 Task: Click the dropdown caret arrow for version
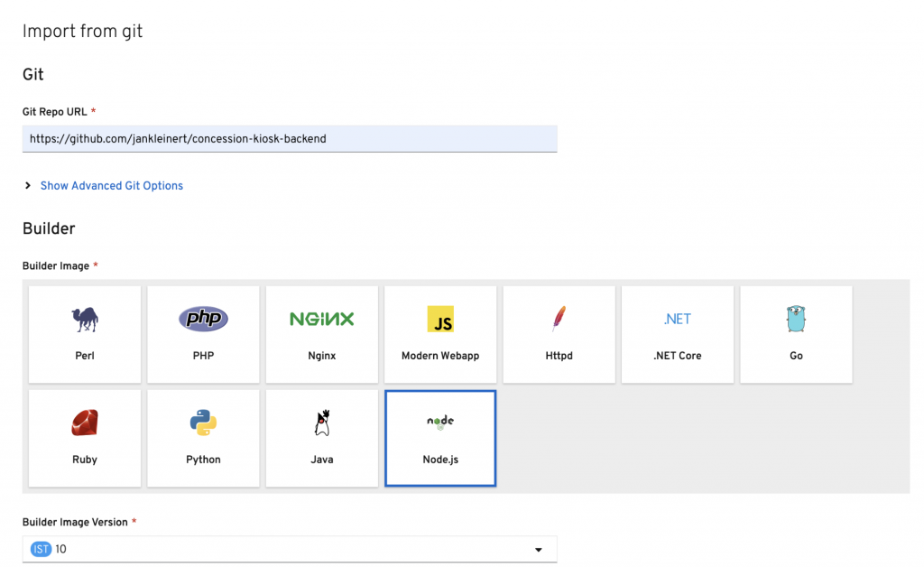point(539,550)
